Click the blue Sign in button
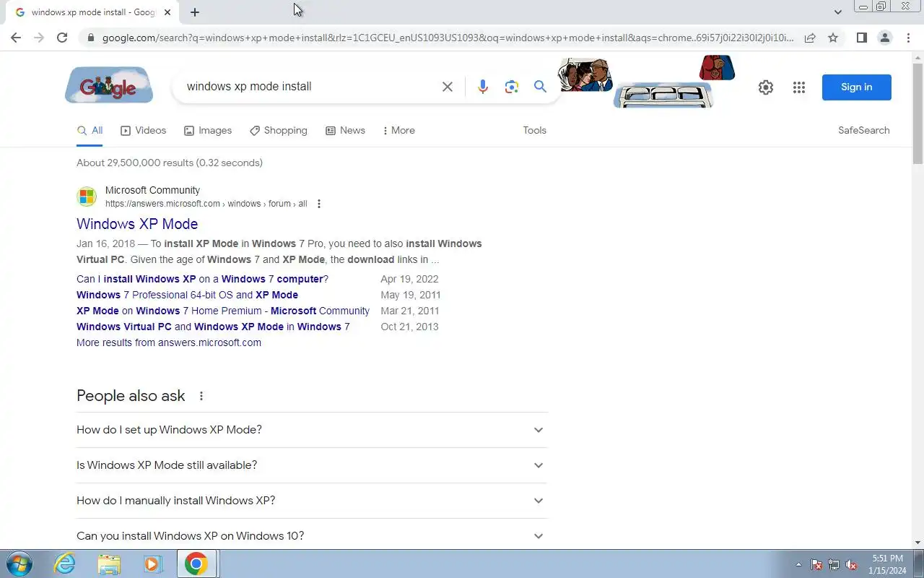 [x=857, y=87]
